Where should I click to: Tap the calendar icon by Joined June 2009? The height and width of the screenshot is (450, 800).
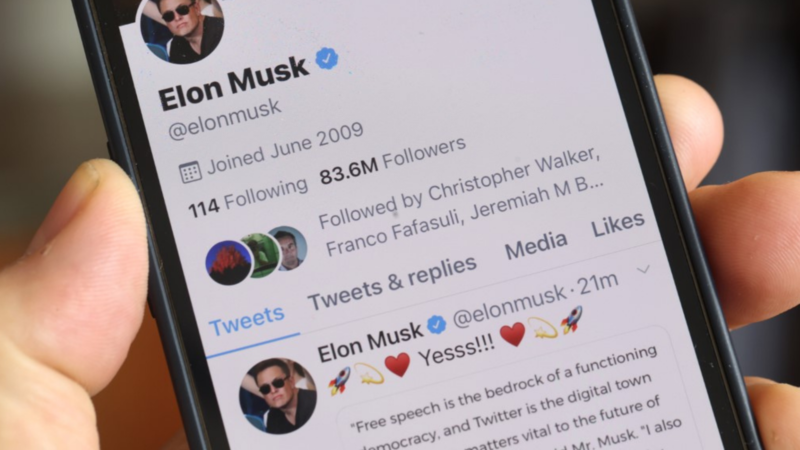coord(190,172)
